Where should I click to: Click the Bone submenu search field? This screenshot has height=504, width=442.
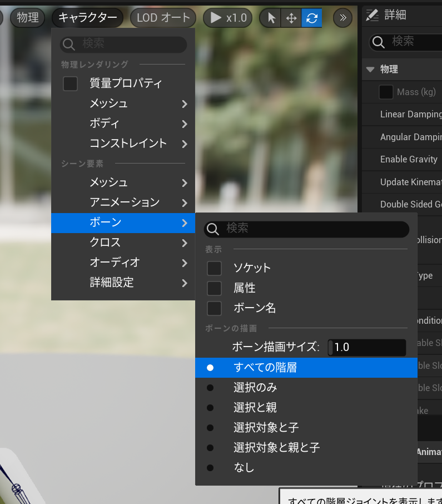point(306,229)
